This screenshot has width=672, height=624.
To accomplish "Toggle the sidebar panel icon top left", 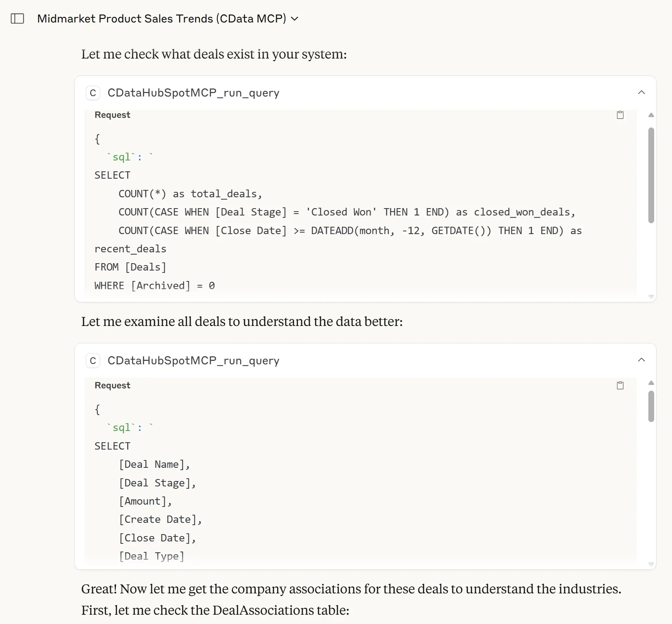I will tap(17, 18).
